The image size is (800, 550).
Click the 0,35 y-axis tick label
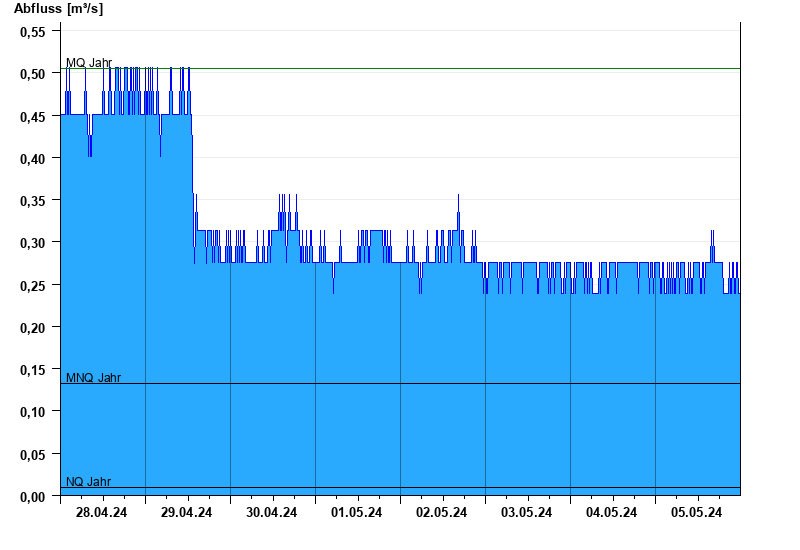[x=34, y=201]
